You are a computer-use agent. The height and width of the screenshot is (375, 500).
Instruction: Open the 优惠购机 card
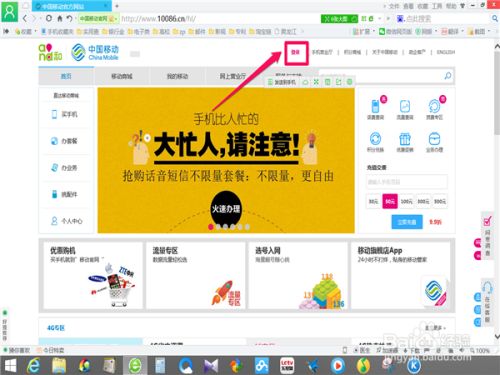93,275
